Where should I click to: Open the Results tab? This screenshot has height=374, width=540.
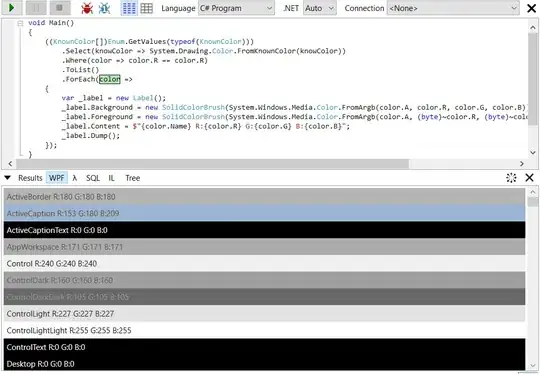(x=30, y=178)
